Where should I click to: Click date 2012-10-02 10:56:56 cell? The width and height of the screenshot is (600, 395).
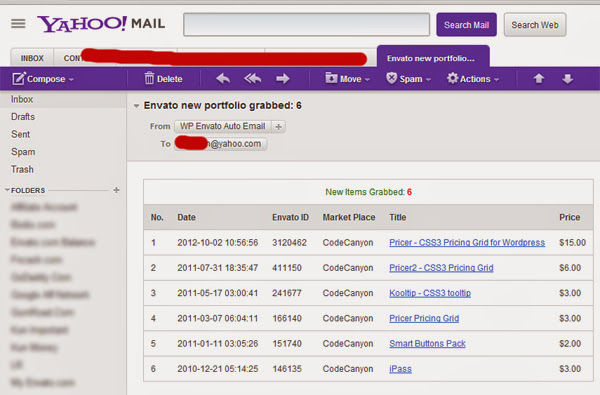click(x=218, y=243)
